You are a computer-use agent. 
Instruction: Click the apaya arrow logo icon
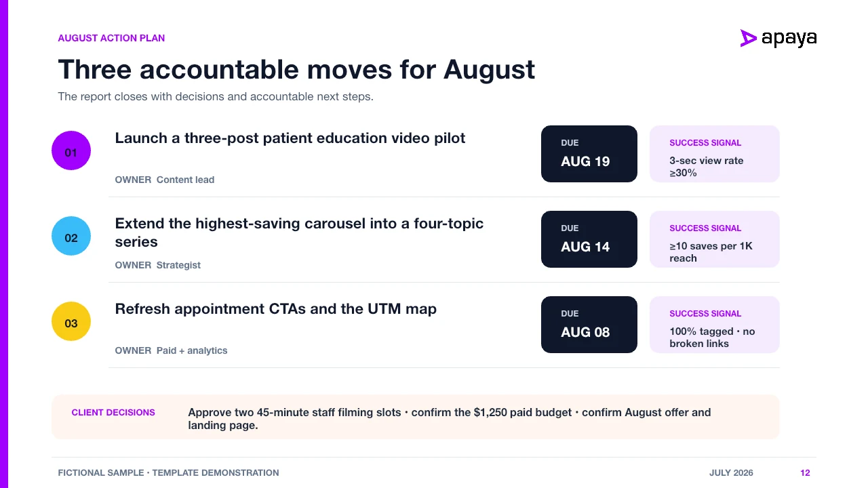tap(748, 39)
